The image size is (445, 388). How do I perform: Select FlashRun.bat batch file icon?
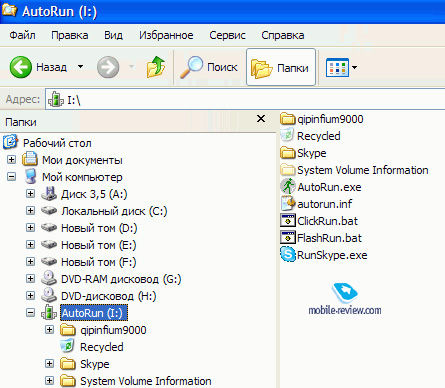coord(288,237)
